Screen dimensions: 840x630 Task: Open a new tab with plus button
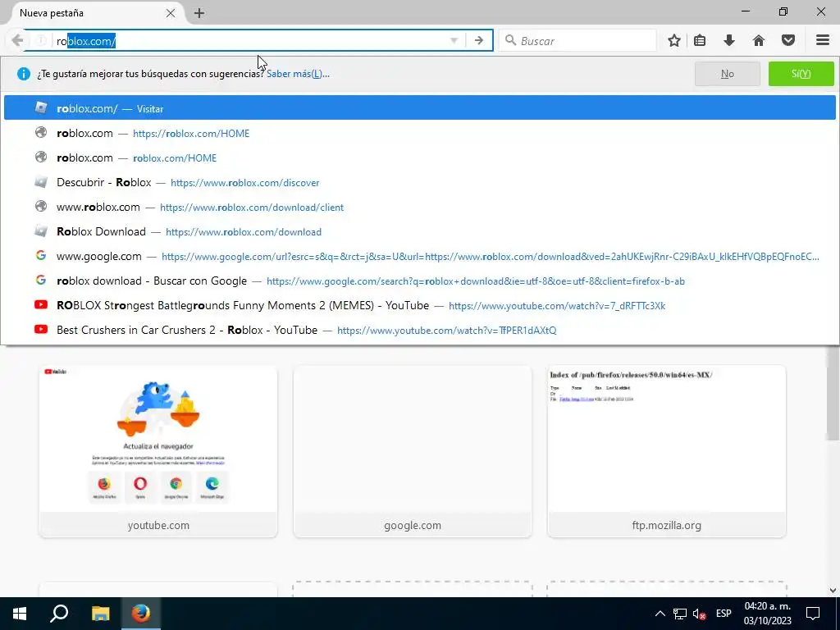click(199, 13)
